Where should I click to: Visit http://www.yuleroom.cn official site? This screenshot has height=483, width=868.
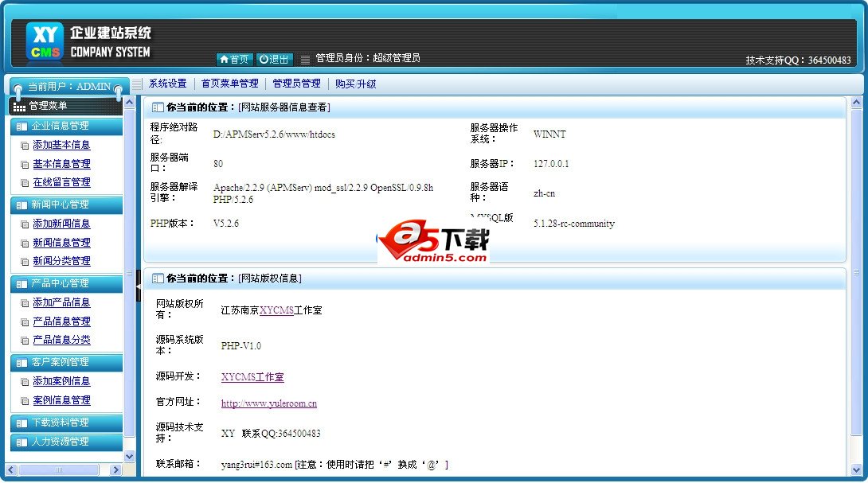pyautogui.click(x=269, y=403)
